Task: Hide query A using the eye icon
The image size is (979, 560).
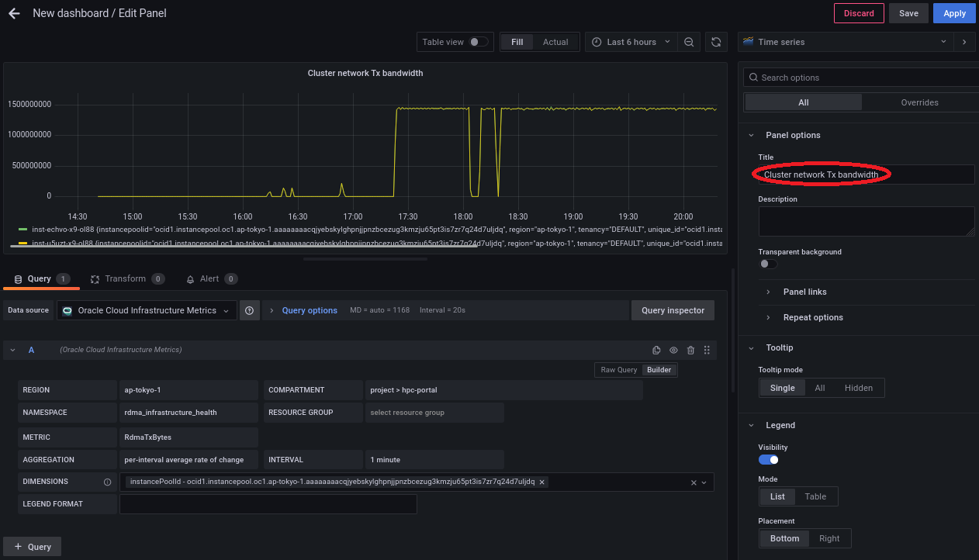Action: pyautogui.click(x=673, y=351)
